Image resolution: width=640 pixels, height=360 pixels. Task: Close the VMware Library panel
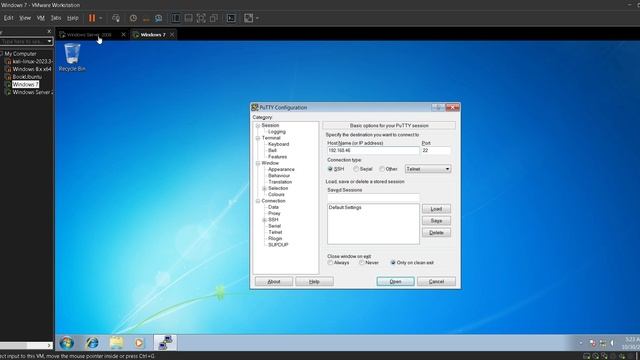coord(49,31)
